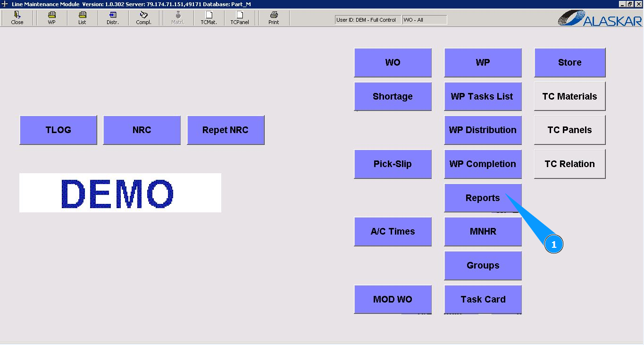Select the Matrl. toolbar icon
The height and width of the screenshot is (345, 644).
(x=178, y=18)
